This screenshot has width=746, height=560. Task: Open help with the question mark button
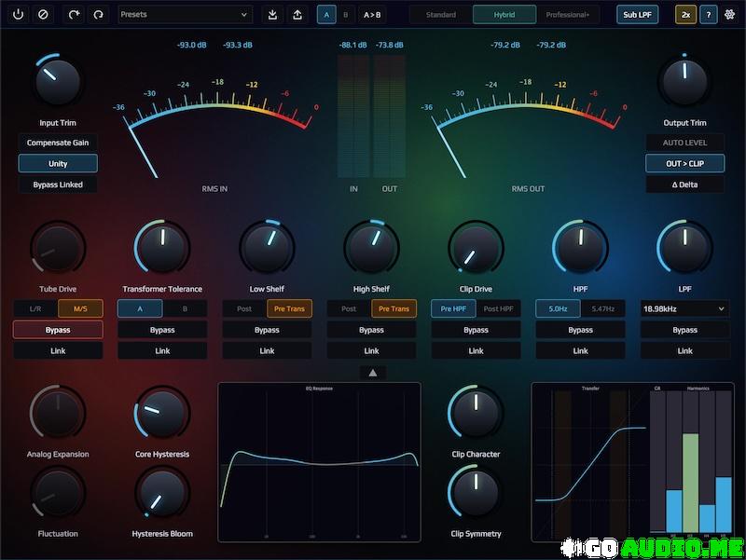click(708, 15)
